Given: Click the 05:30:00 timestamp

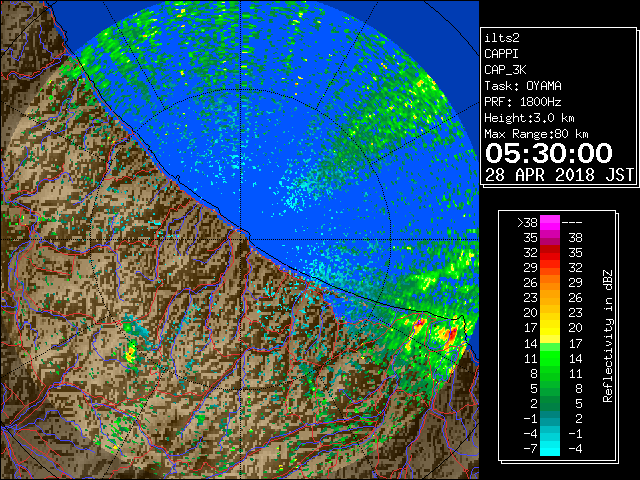Looking at the screenshot, I should [x=549, y=153].
